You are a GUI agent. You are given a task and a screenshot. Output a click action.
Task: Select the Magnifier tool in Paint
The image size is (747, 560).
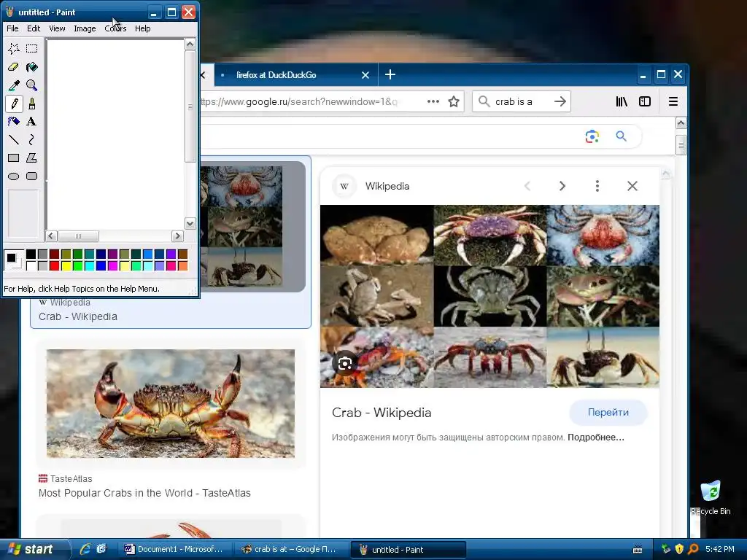31,85
